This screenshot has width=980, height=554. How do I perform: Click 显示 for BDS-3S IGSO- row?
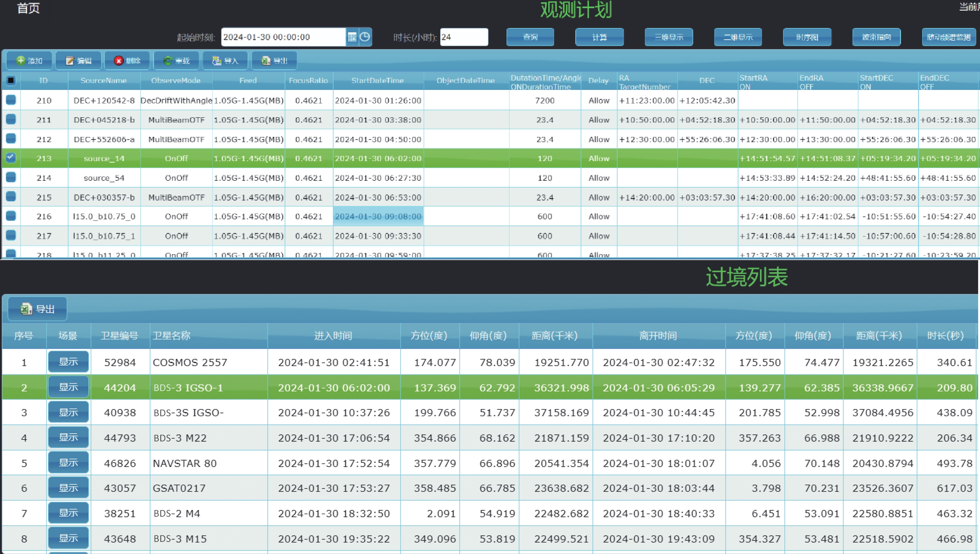68,412
